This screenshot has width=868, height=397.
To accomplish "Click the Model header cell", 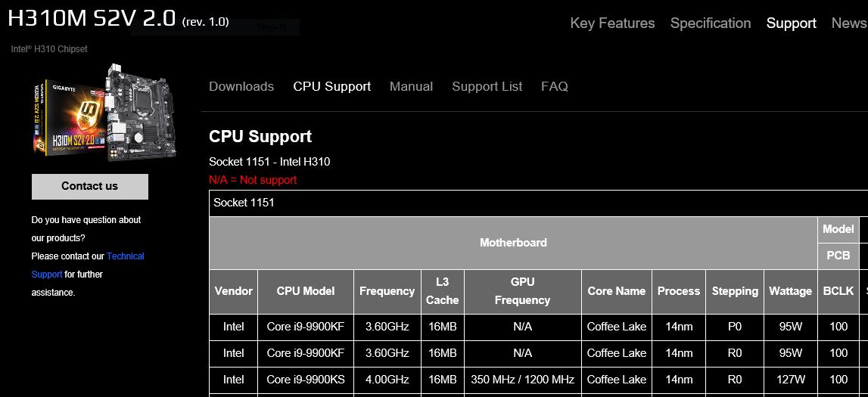I will tap(838, 229).
